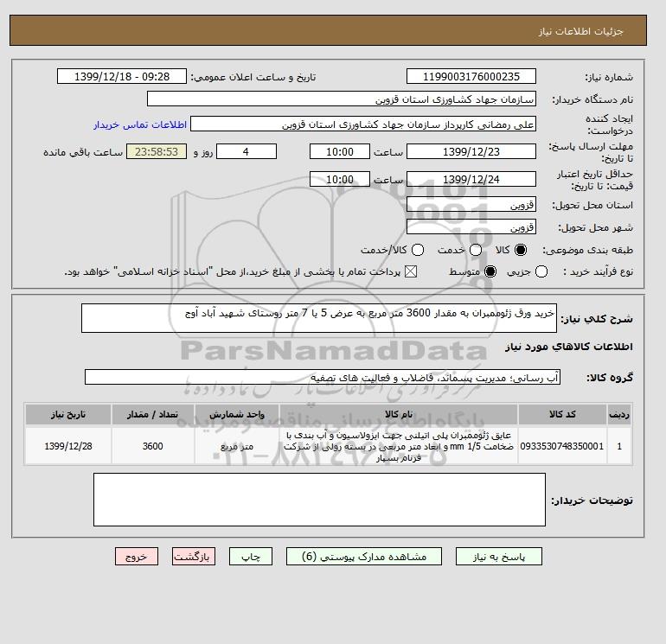This screenshot has width=666, height=644.
Task: Click the request creator name field
Action: click(x=363, y=124)
